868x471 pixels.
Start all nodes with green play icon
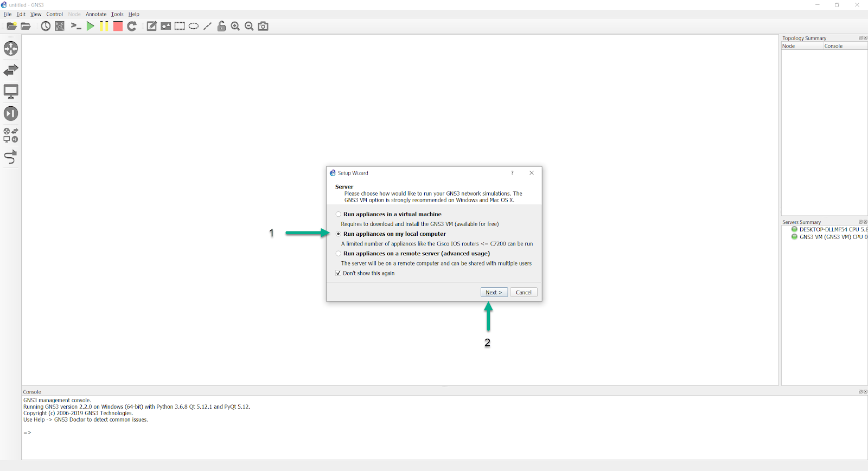90,26
